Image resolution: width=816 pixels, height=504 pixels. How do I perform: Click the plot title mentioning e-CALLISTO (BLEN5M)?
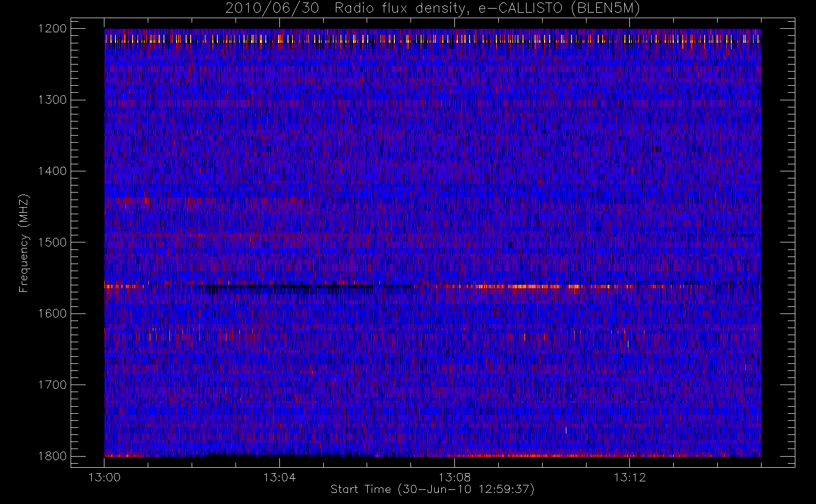click(x=433, y=9)
